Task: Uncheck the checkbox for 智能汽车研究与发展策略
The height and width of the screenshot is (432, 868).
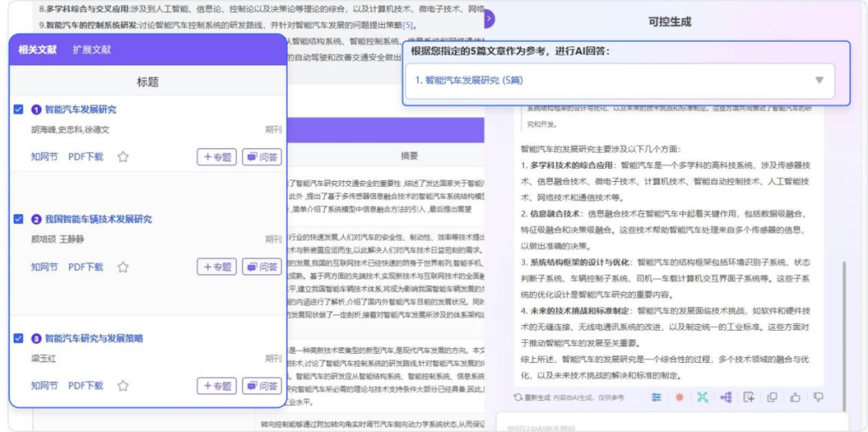Action: 18,339
